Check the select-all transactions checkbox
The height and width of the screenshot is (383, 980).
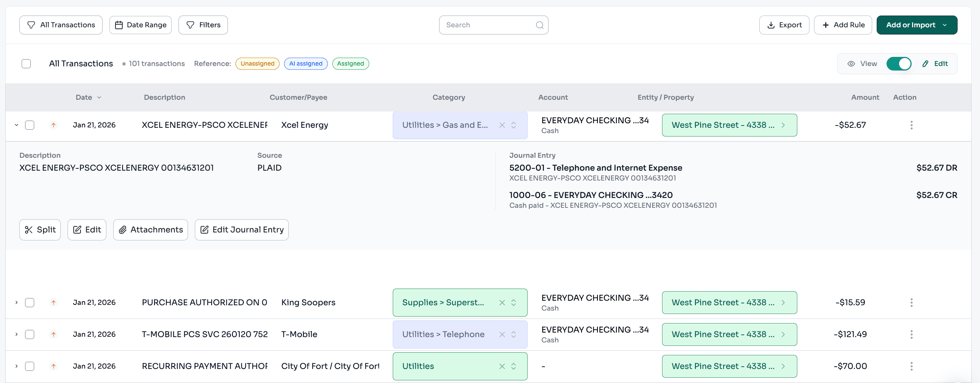coord(26,63)
